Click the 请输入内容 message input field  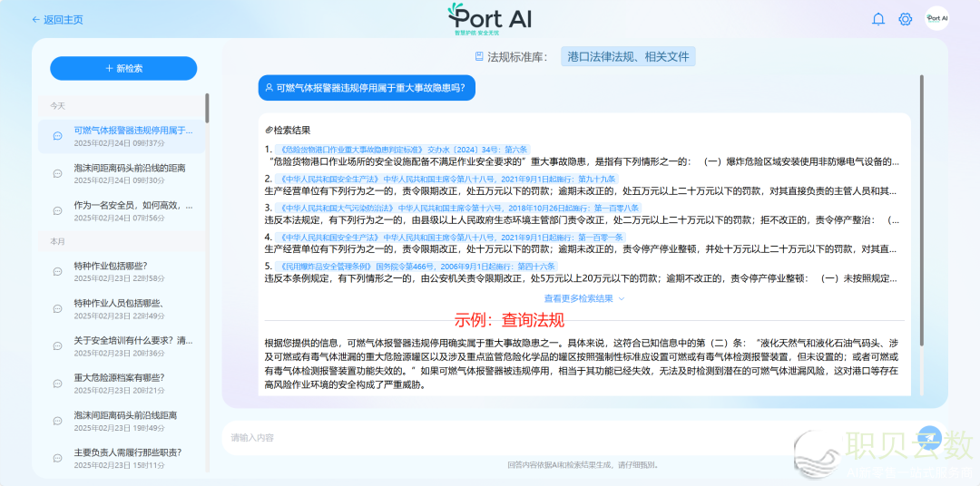pyautogui.click(x=544, y=438)
